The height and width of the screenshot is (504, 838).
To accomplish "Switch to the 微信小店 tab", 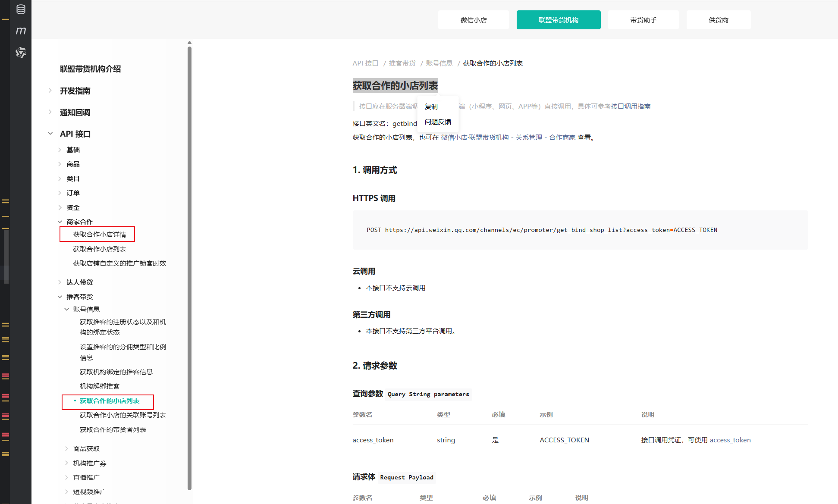I will [473, 20].
